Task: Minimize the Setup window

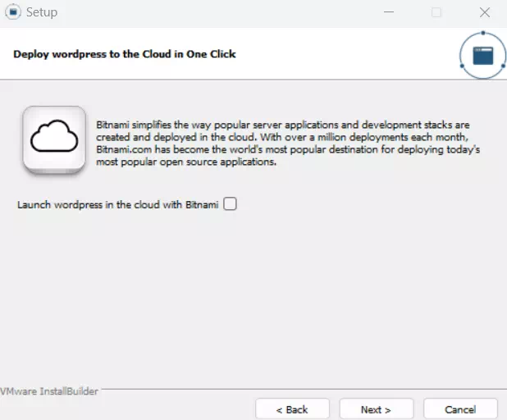Action: (389, 12)
